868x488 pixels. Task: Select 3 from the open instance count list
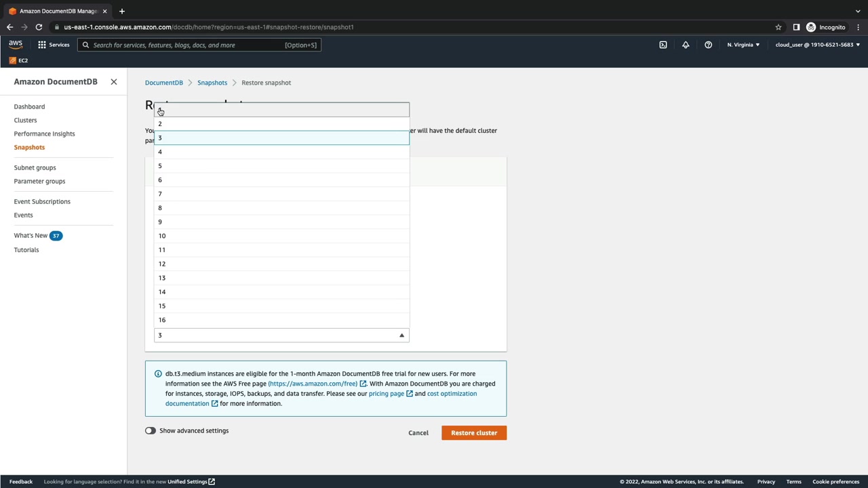[281, 138]
